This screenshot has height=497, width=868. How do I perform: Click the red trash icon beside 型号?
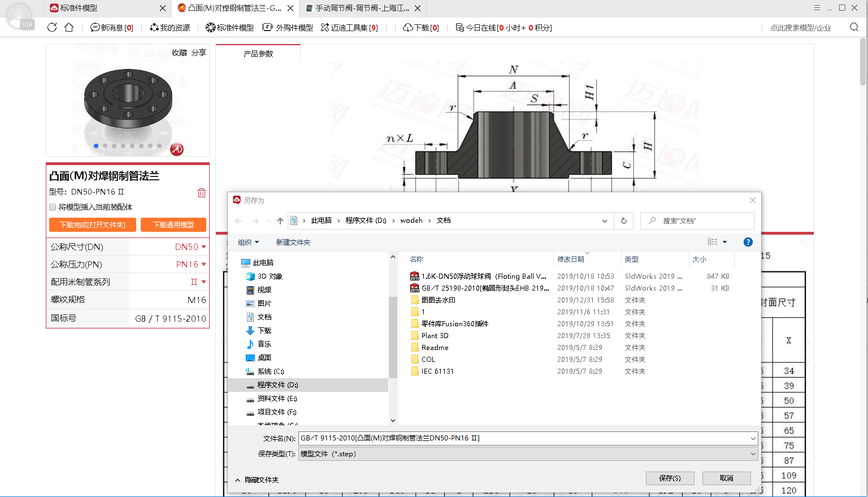pyautogui.click(x=202, y=192)
